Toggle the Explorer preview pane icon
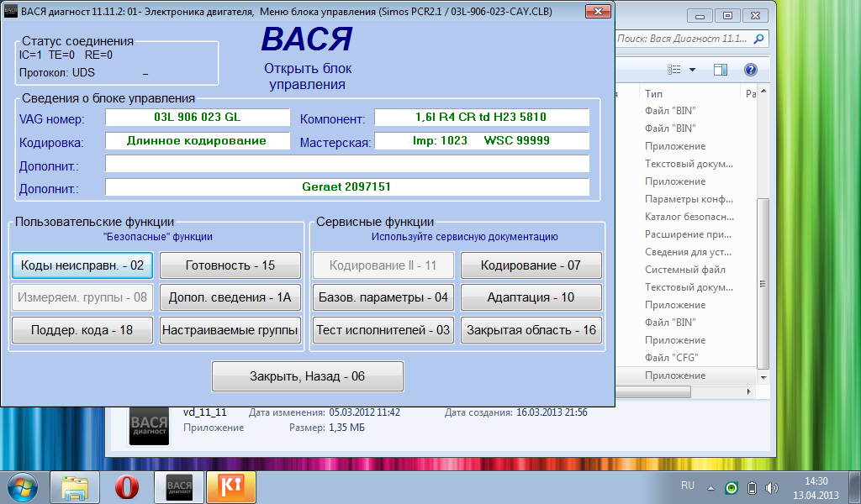 (x=722, y=69)
